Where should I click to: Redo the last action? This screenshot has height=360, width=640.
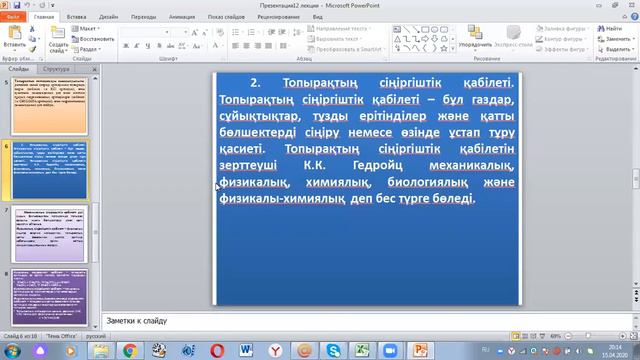click(42, 5)
